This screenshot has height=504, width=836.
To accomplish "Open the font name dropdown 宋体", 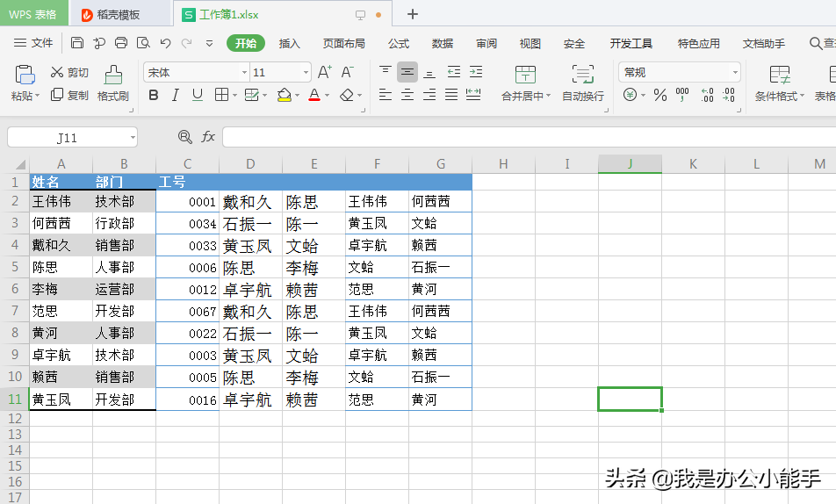I will pos(244,73).
